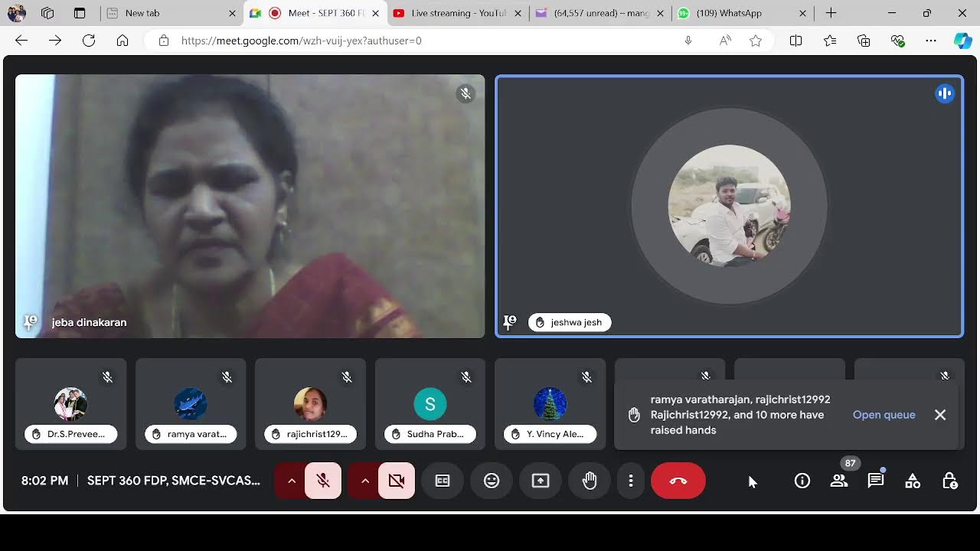Click the meet.google.com address bar URL
The width and height of the screenshot is (980, 551).
click(x=301, y=41)
